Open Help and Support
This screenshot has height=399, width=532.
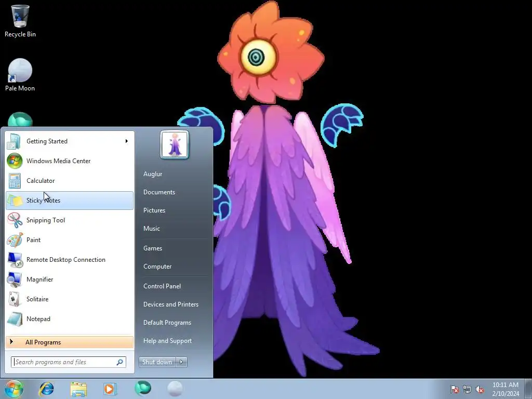pyautogui.click(x=168, y=341)
